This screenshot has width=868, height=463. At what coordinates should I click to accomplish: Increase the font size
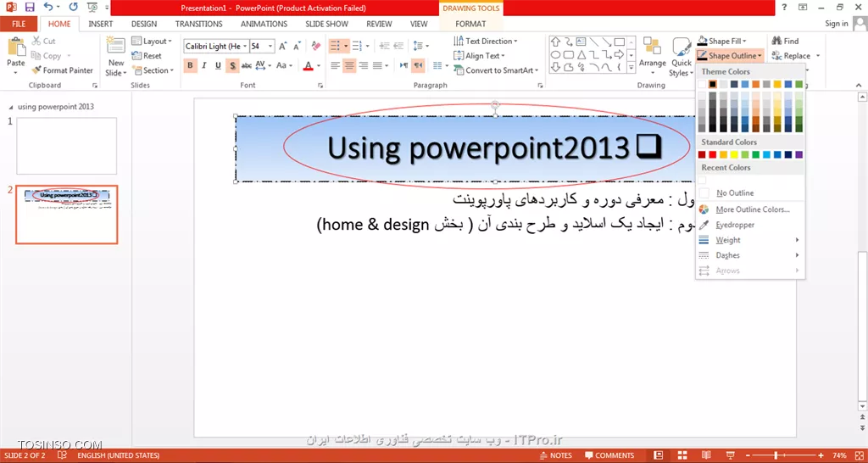[282, 47]
